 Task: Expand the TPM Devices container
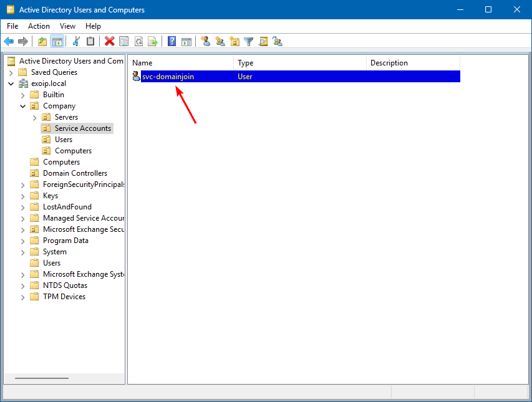click(22, 297)
